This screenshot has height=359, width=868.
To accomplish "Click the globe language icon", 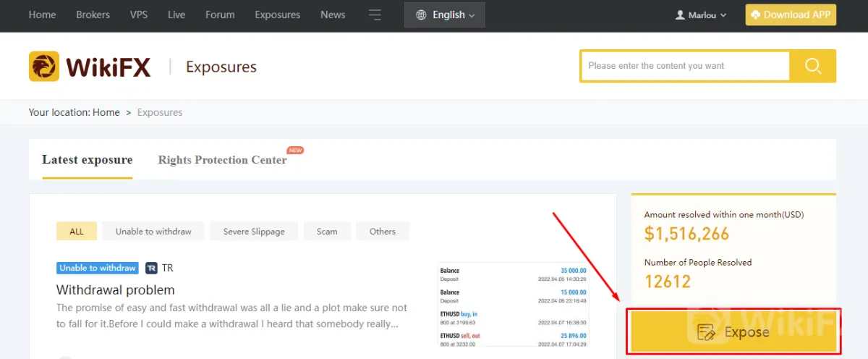I will (422, 14).
